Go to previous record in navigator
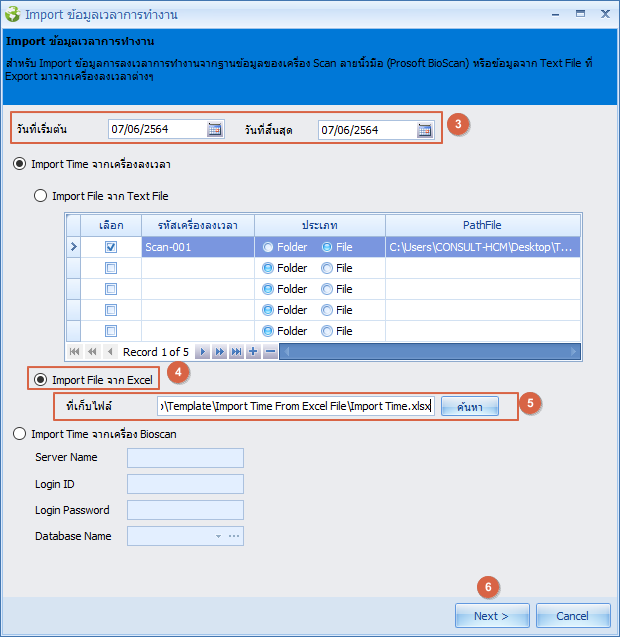This screenshot has height=637, width=620. [110, 352]
